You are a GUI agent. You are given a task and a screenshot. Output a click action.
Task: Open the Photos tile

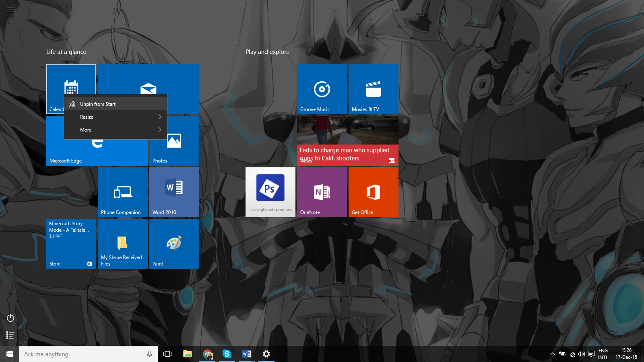pos(174,141)
